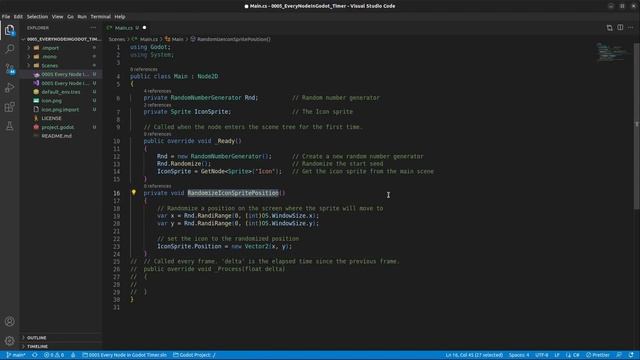Open the Source Control view
The width and height of the screenshot is (640, 360).
tap(9, 68)
